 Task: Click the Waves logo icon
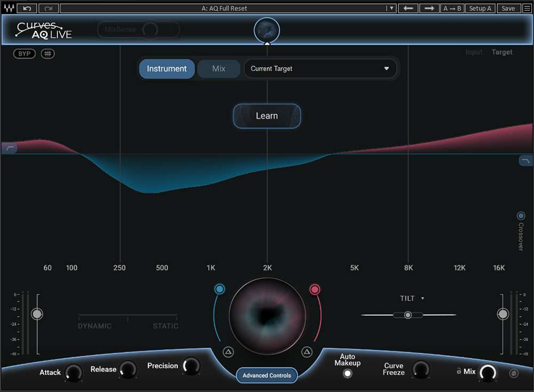9,9
